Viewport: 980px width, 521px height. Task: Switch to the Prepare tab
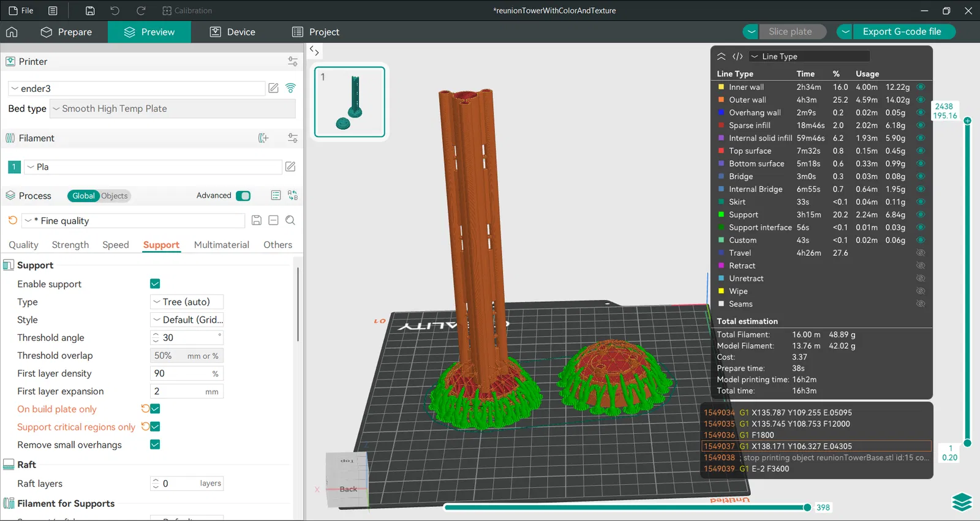[x=66, y=32]
